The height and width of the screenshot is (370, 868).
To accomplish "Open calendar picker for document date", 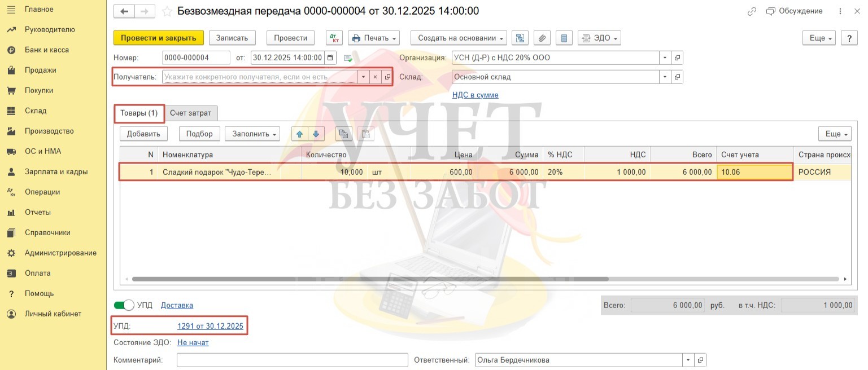I will coord(330,58).
